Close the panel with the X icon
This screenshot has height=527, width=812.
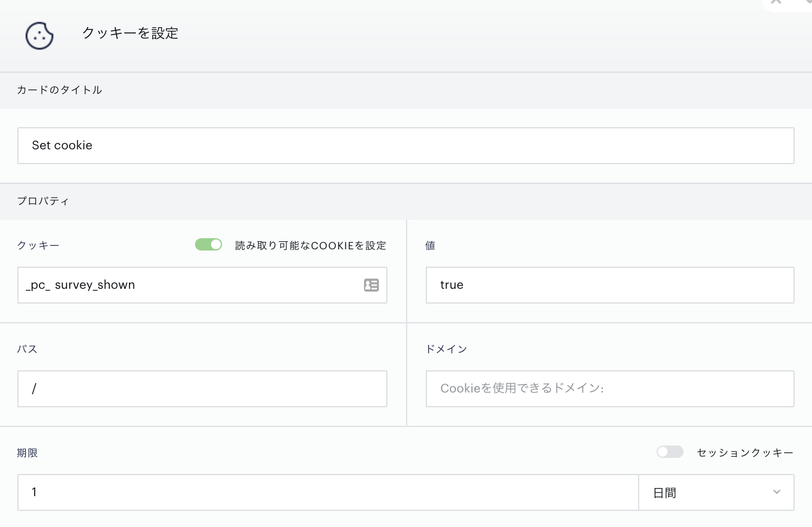[x=776, y=2]
